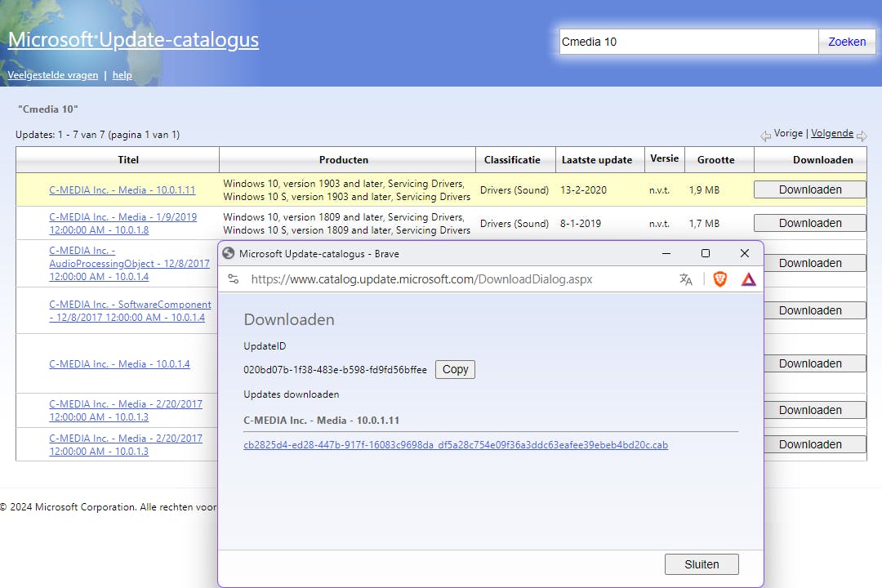This screenshot has height=588, width=882.
Task: Minimize the Brave popup window
Action: [666, 254]
